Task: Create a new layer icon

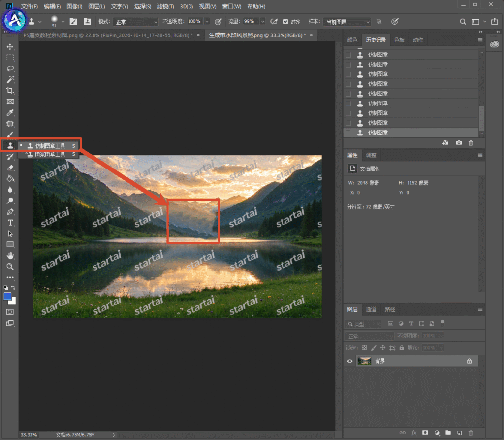Action: [459, 433]
